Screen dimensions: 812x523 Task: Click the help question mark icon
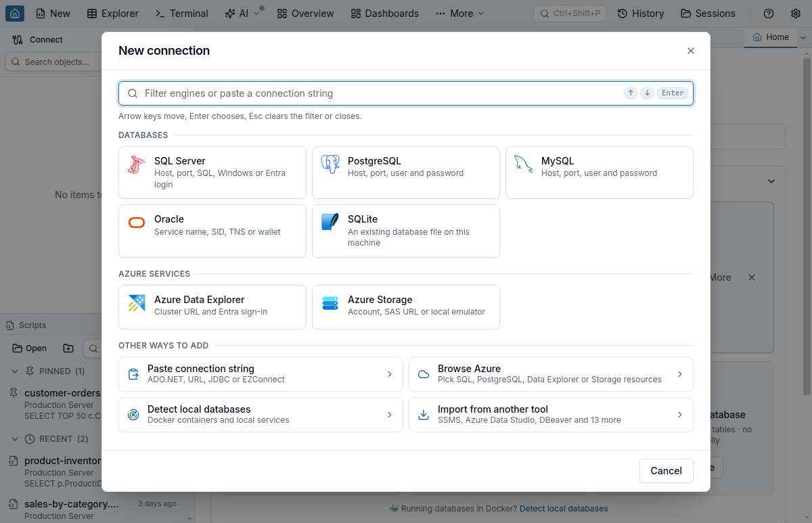coord(769,14)
